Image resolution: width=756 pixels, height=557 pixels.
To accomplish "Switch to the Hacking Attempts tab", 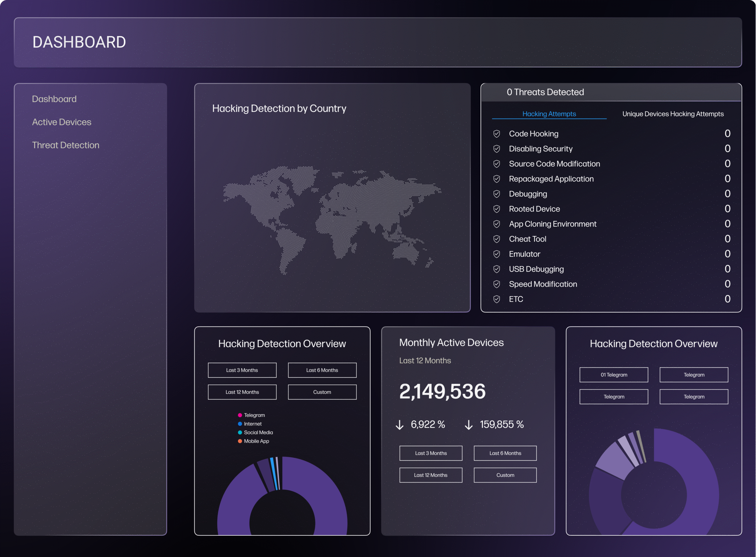I will (x=549, y=114).
